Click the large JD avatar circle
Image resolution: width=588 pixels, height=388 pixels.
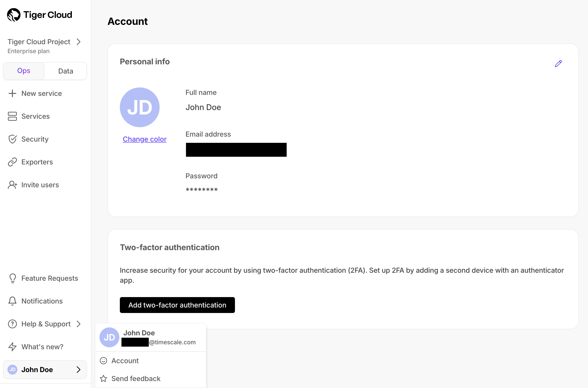140,107
